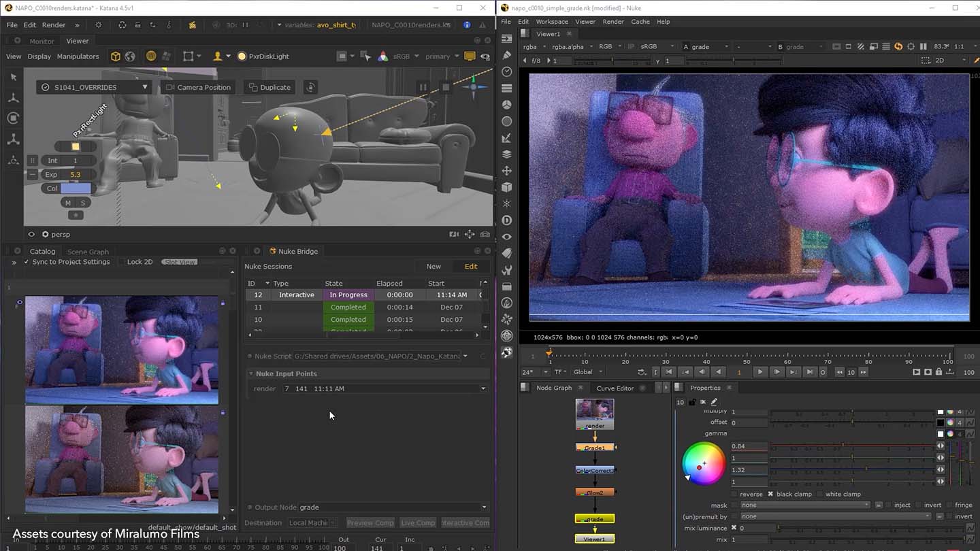The width and height of the screenshot is (980, 551).
Task: Open Katana's Render menu
Action: 54,24
